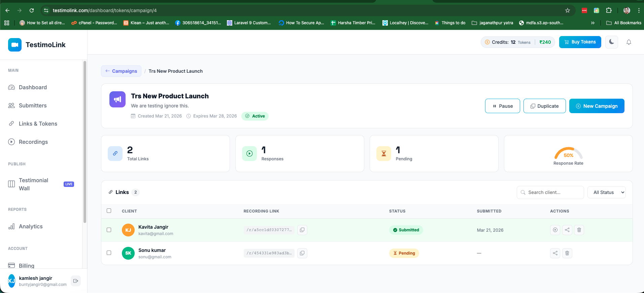Delete Sonu kumar's link
The image size is (644, 293).
tap(567, 253)
